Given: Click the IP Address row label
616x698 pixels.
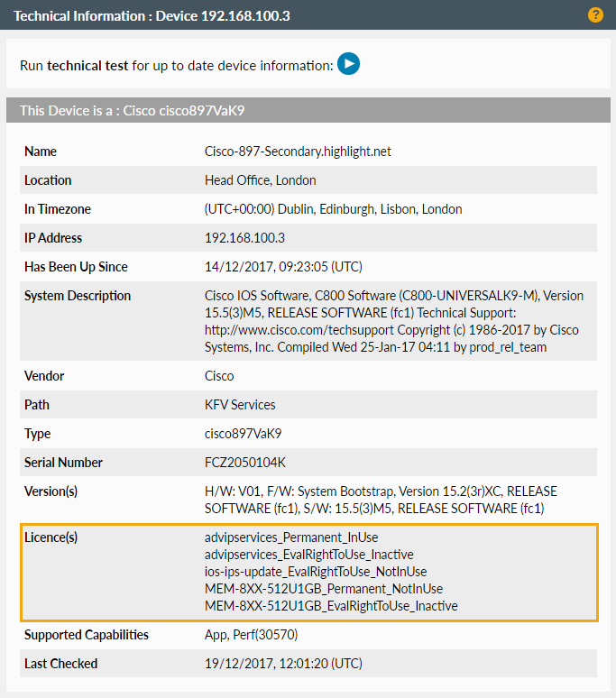Looking at the screenshot, I should click(53, 238).
